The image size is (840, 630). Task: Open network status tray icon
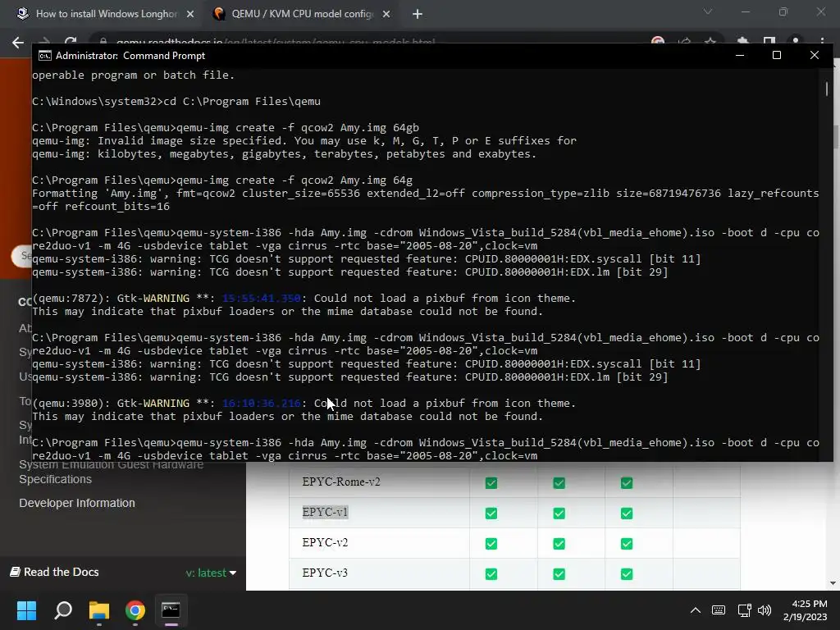pyautogui.click(x=744, y=610)
